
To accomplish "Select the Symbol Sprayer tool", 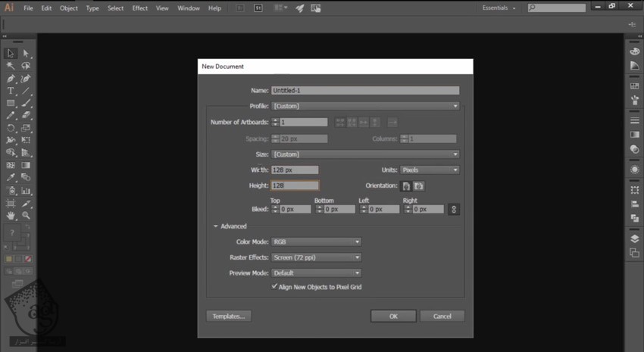I will [x=11, y=191].
